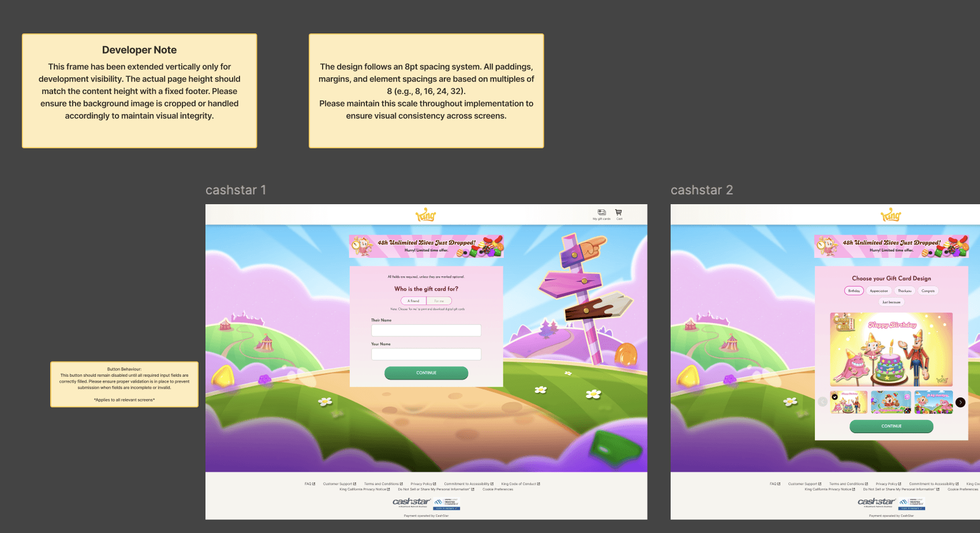The image size is (980, 533).
Task: Select the Congrats design category chip
Action: coord(928,291)
